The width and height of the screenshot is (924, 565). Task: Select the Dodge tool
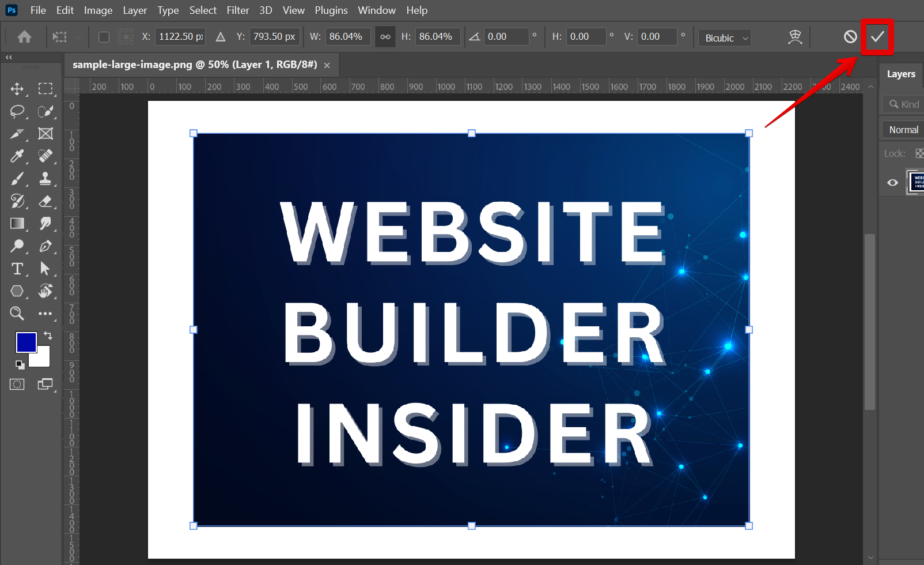point(17,246)
